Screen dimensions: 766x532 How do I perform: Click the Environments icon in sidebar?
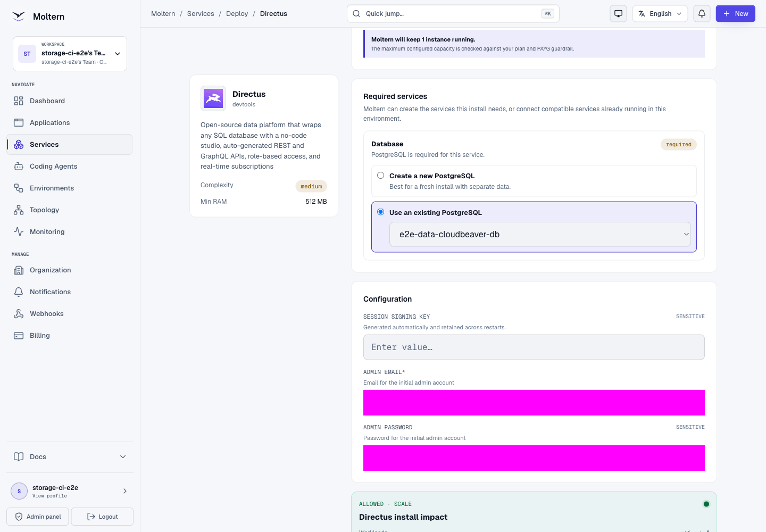[19, 188]
